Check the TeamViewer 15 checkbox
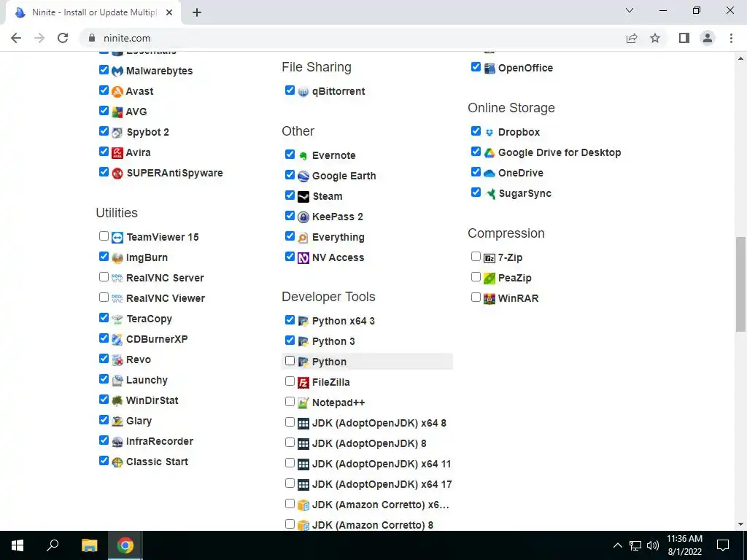The width and height of the screenshot is (747, 560). [x=104, y=236]
